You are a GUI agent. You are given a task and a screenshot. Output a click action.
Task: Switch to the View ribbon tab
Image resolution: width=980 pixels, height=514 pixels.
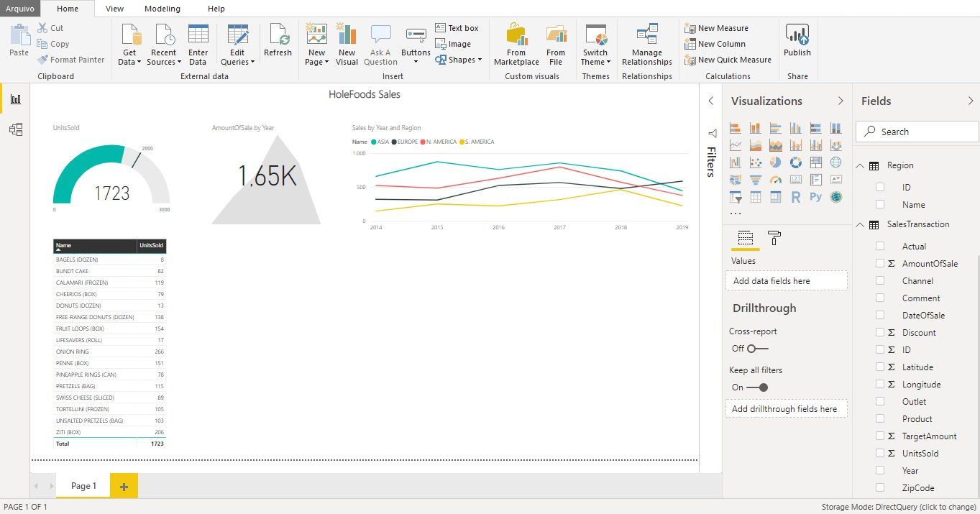[114, 9]
